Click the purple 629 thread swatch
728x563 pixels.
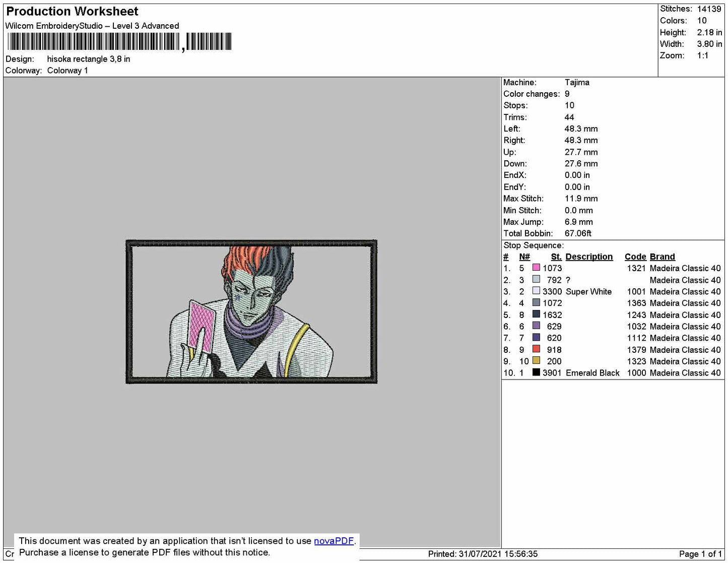coord(536,326)
